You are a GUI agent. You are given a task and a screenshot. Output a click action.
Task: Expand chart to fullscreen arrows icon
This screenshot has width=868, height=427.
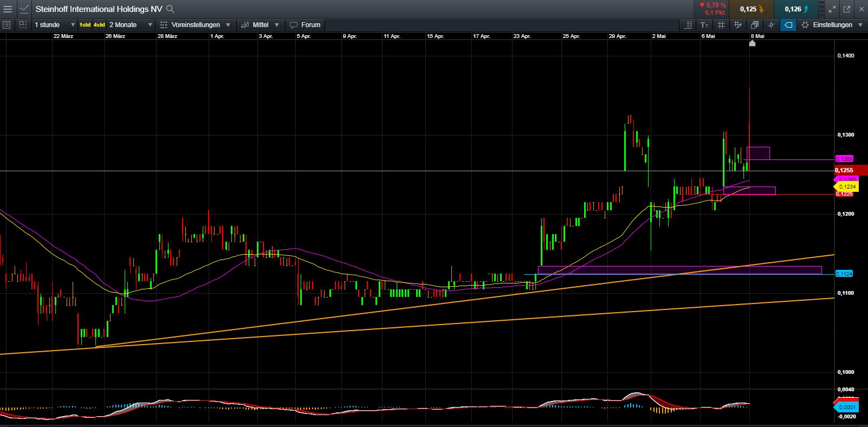coord(833,9)
